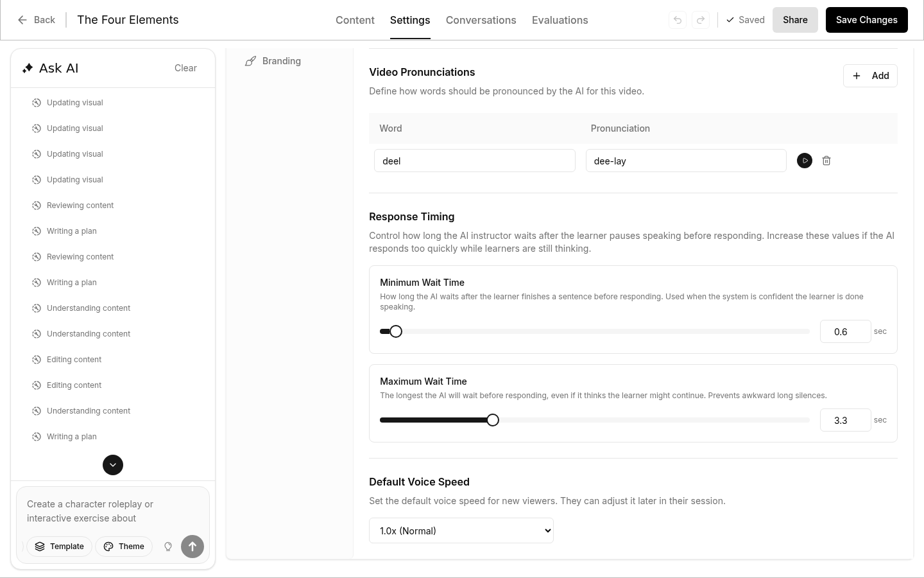Open the Default Voice Speed dropdown
The image size is (924, 578).
pyautogui.click(x=461, y=530)
